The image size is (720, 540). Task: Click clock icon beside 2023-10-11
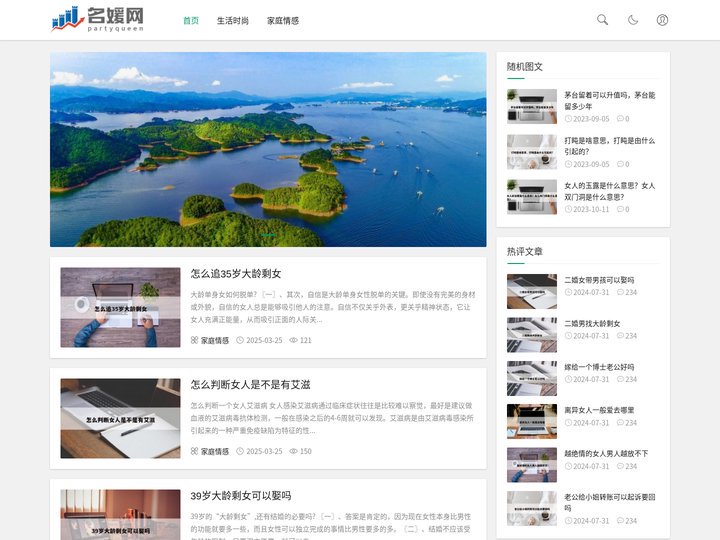coord(568,209)
